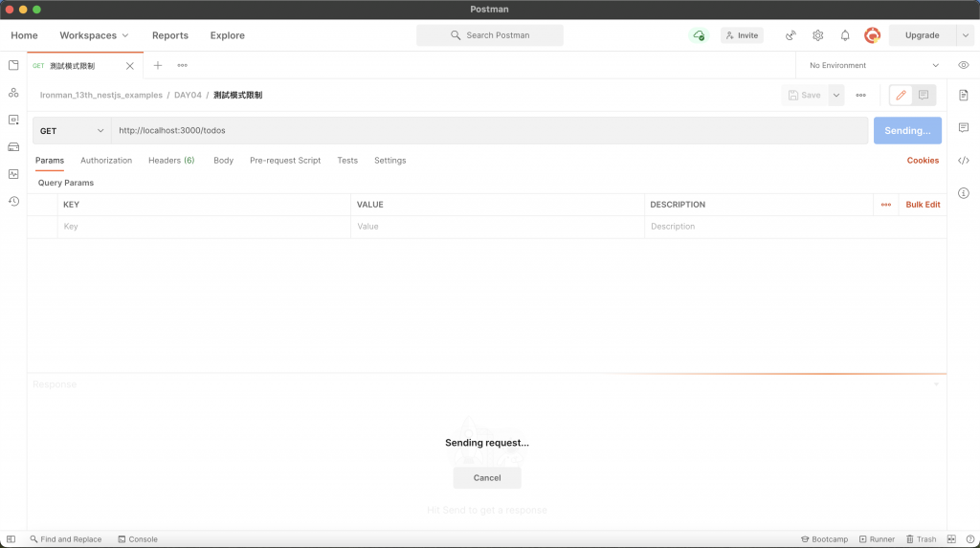The image size is (980, 548).
Task: Open the settings gear icon
Action: pyautogui.click(x=817, y=35)
